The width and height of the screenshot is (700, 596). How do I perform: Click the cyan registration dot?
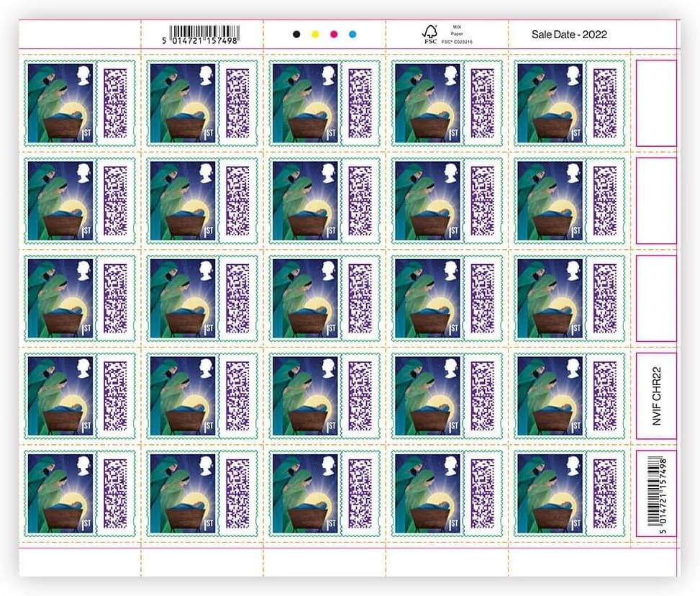coord(353,35)
